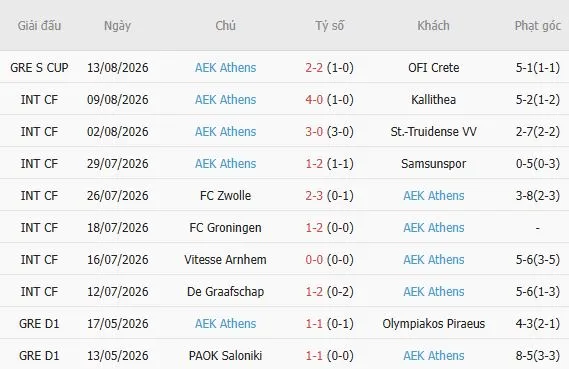Open AEK Athens link in 13/08/2026 row
The width and height of the screenshot is (569, 369).
[x=225, y=67]
